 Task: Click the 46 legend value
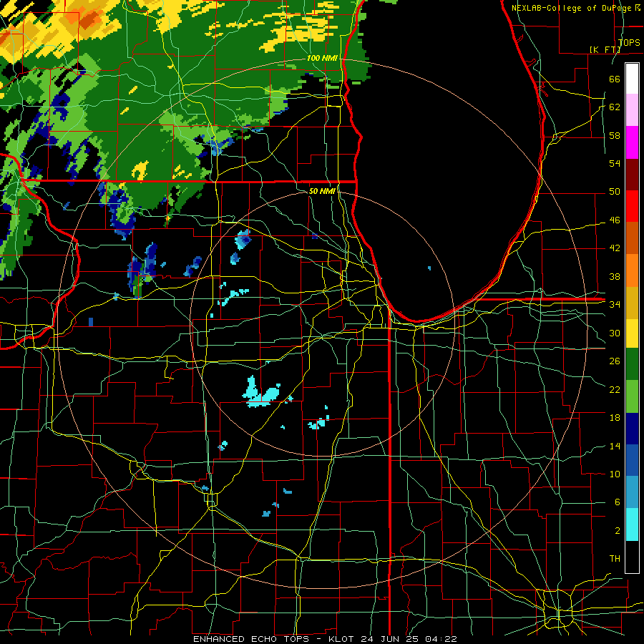tap(615, 220)
